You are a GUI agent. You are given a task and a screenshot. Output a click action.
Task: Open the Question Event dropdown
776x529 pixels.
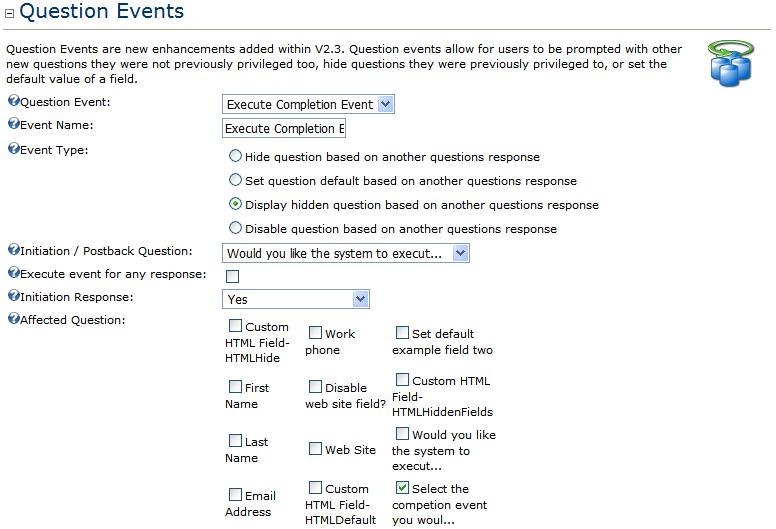click(x=308, y=104)
